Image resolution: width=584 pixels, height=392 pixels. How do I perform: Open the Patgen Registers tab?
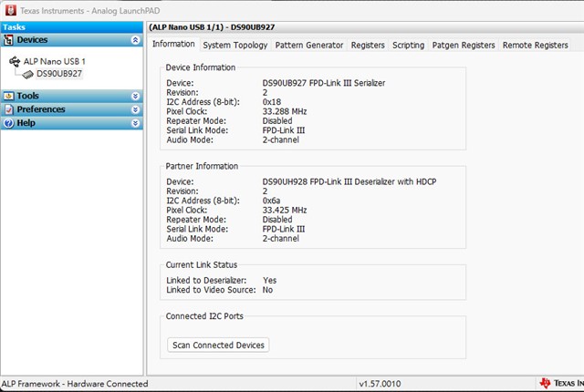[x=464, y=45]
